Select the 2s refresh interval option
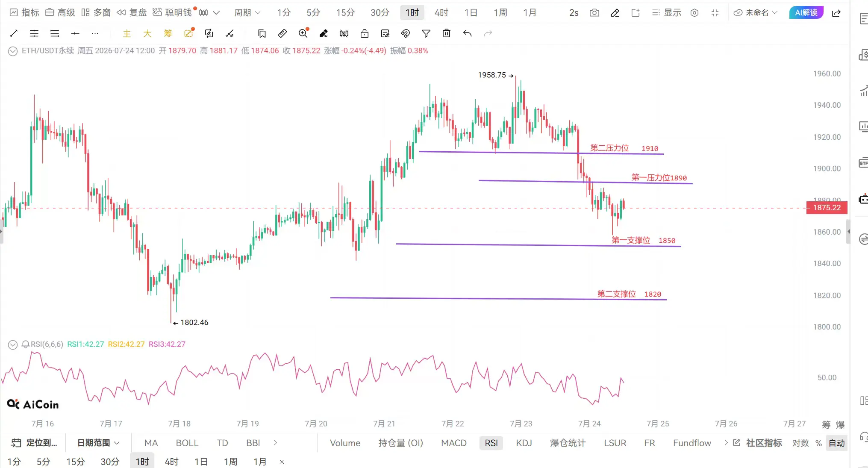The image size is (868, 468). [574, 13]
